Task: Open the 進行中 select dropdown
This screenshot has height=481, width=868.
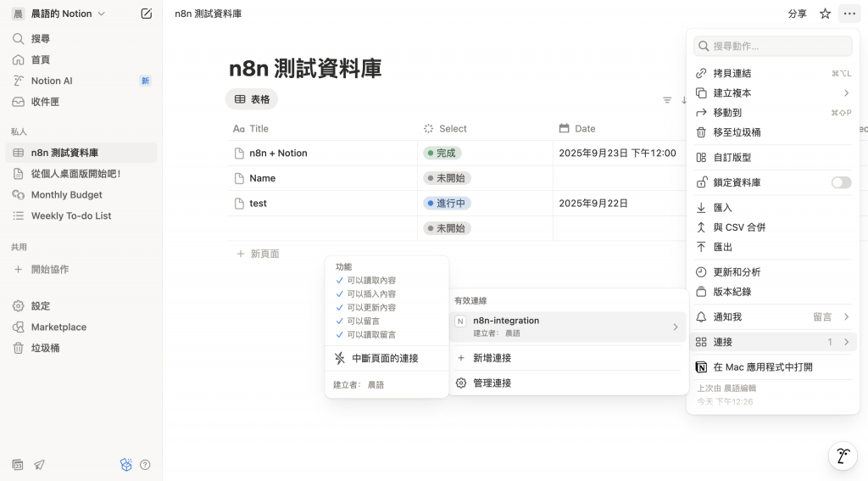Action: coord(448,204)
